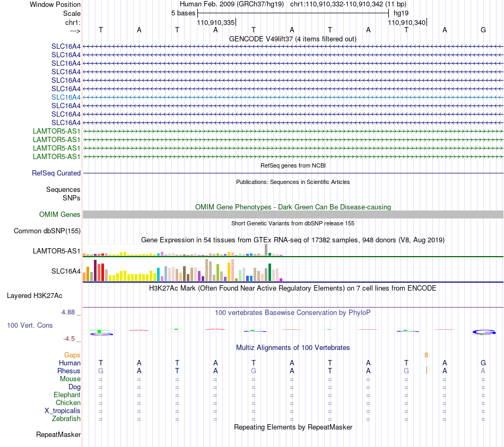Click Publications: Sequences in Scientific Articles title
The width and height of the screenshot is (504, 447).
pyautogui.click(x=293, y=182)
